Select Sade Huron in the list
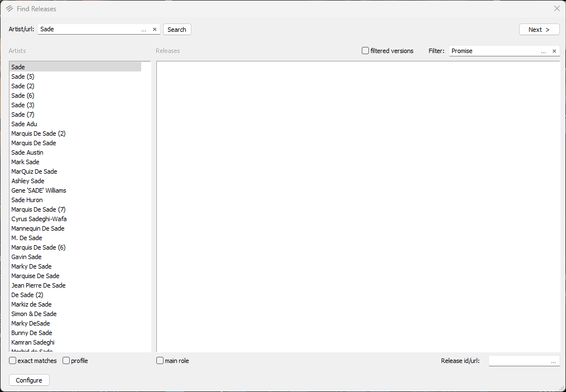 (x=75, y=200)
